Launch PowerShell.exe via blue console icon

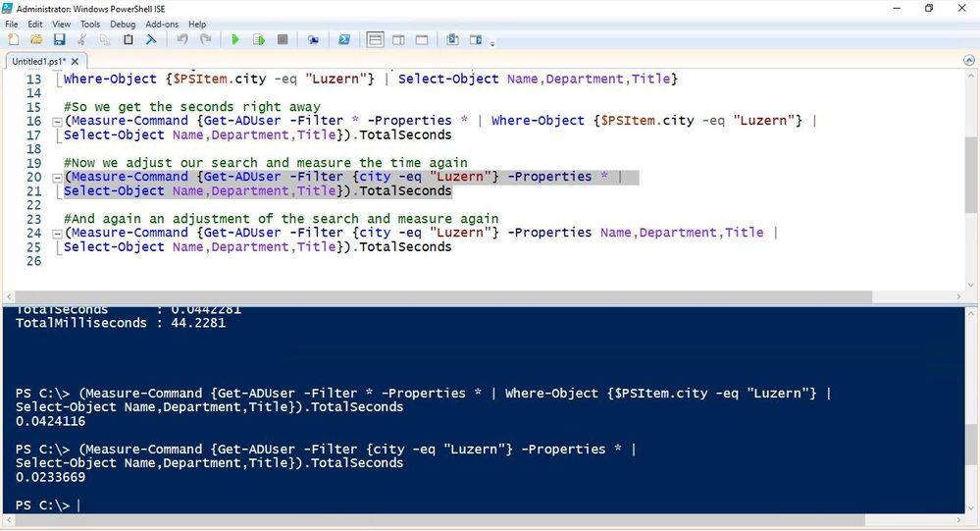point(343,40)
